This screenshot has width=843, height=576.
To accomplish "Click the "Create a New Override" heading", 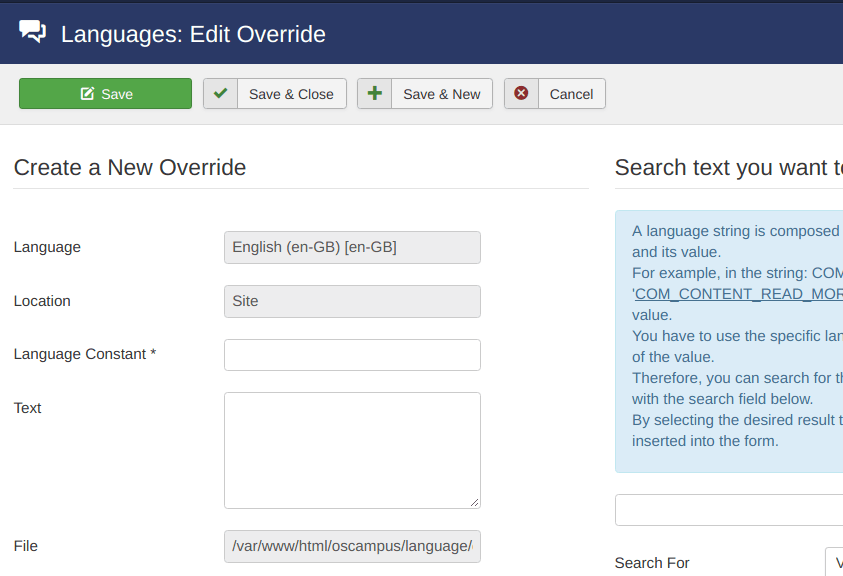I will tap(130, 167).
